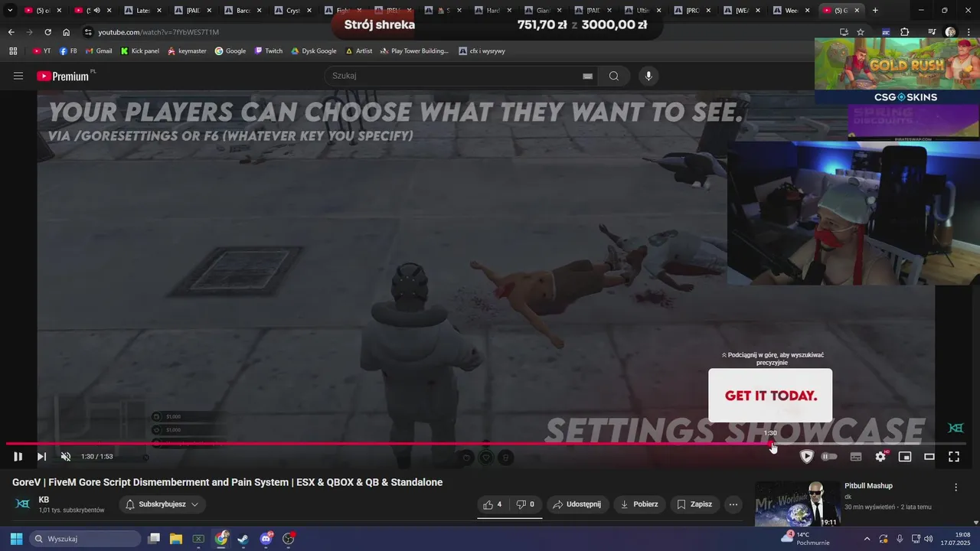Dislike the GoreV video

[x=525, y=504]
